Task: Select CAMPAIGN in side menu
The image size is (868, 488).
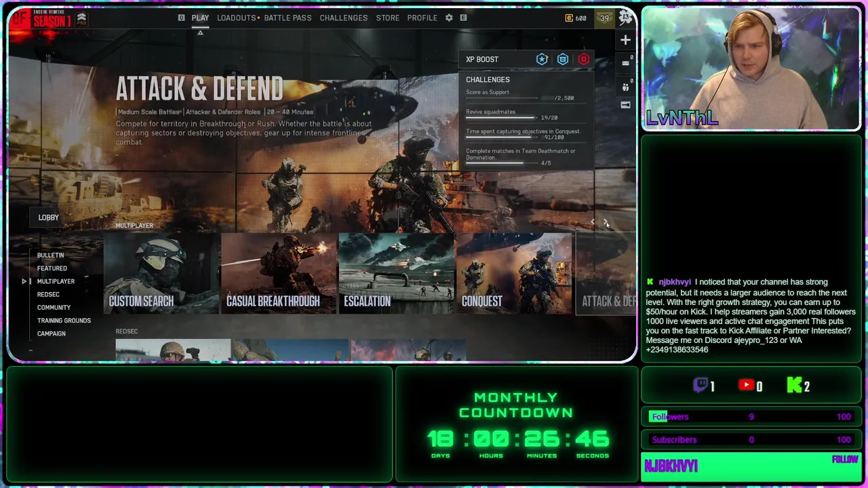Action: [52, 333]
